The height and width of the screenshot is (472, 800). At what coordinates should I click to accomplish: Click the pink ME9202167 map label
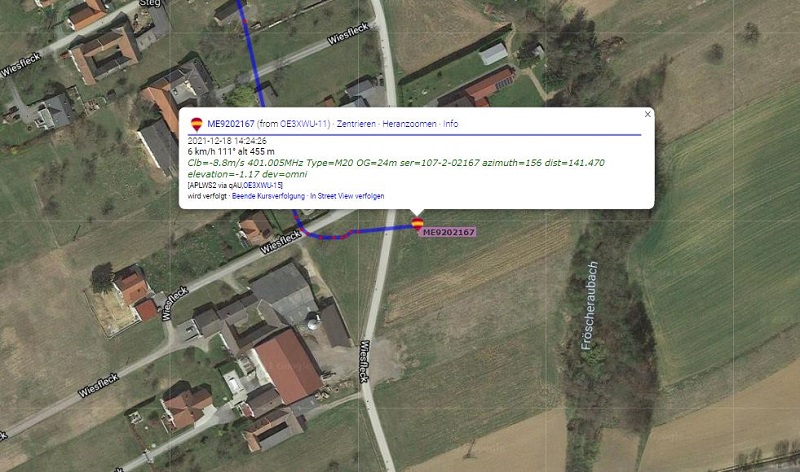click(x=448, y=232)
